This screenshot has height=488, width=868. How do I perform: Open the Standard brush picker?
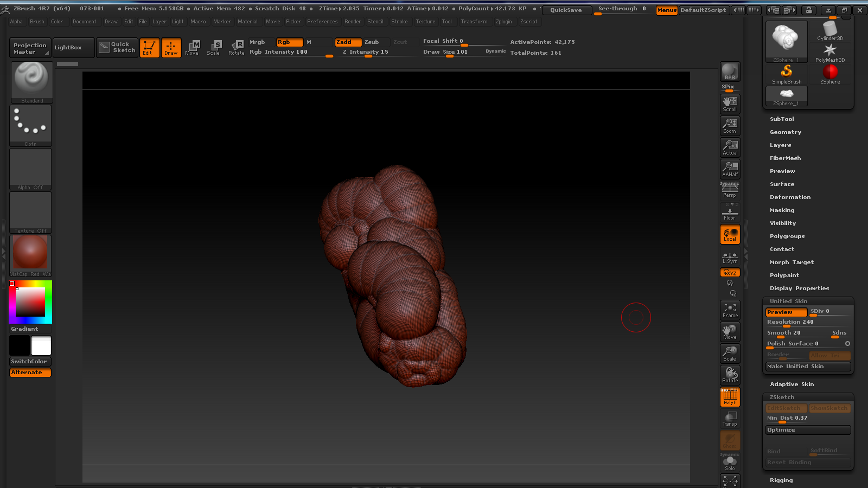(31, 82)
